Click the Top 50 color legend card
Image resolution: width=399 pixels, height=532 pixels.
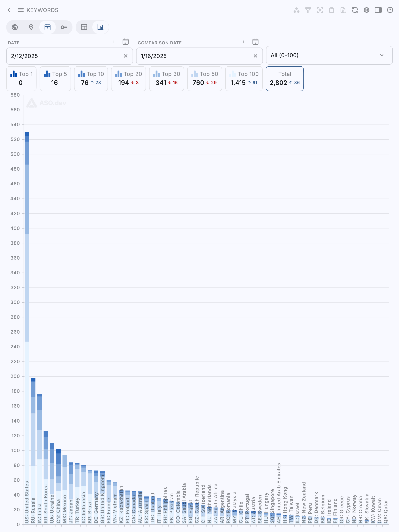coord(205,79)
